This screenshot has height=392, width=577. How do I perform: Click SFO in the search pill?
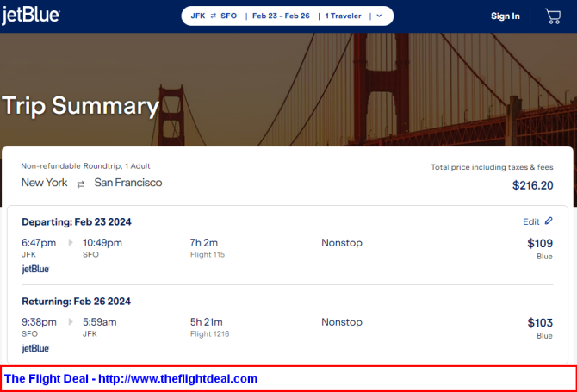click(228, 16)
